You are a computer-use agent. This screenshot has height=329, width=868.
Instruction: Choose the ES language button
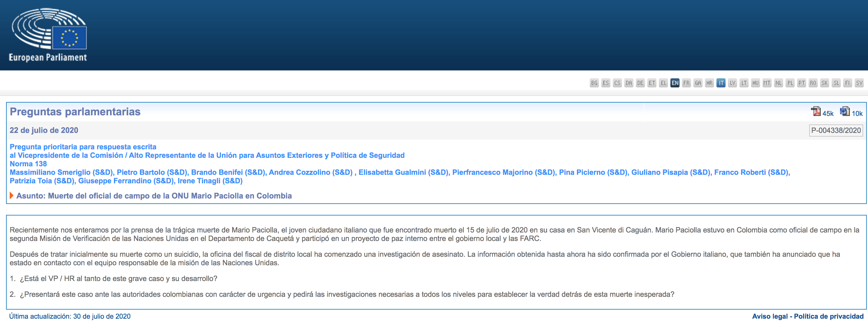pyautogui.click(x=606, y=83)
